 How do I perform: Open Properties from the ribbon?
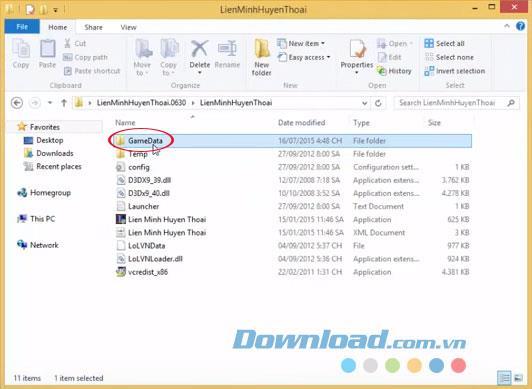point(357,57)
